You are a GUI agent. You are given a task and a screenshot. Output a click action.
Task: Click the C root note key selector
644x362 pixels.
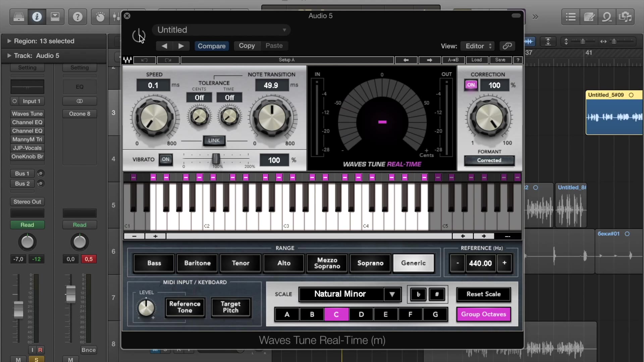(x=336, y=314)
